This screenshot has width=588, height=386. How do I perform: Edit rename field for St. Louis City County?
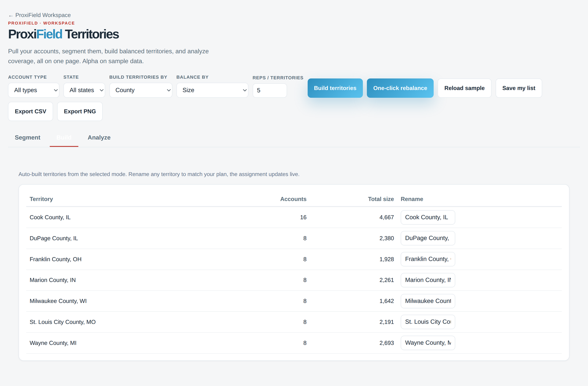click(428, 322)
